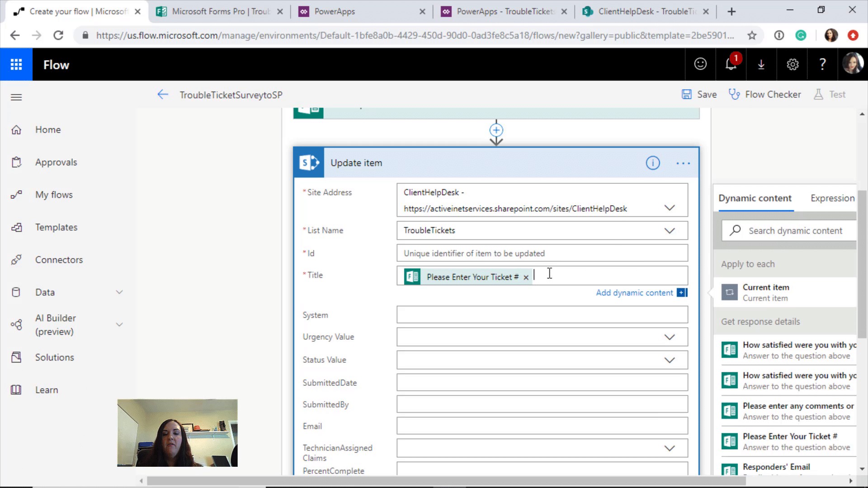
Task: Click the site info extension icon near address bar
Action: pyautogui.click(x=779, y=35)
